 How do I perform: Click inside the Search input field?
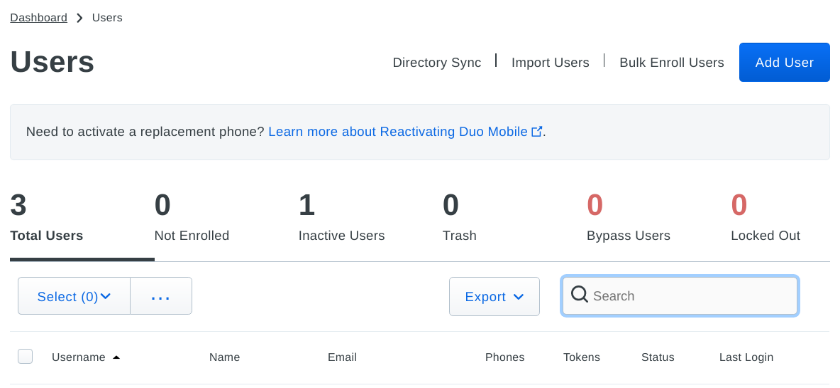click(x=680, y=296)
